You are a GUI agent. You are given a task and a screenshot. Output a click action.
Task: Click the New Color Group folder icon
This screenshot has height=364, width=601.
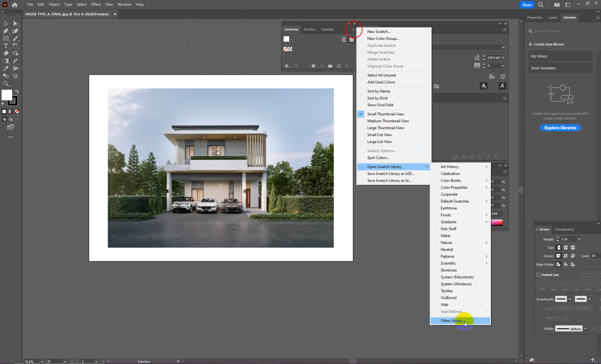(330, 66)
